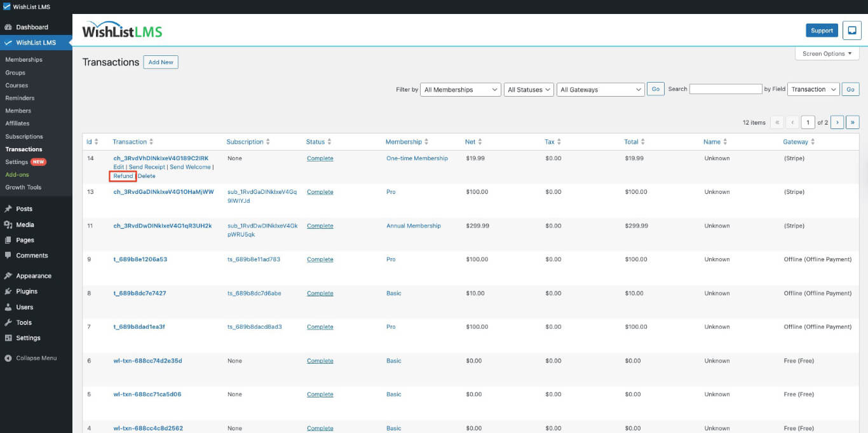Open Tools via the wrench icon

click(8, 322)
